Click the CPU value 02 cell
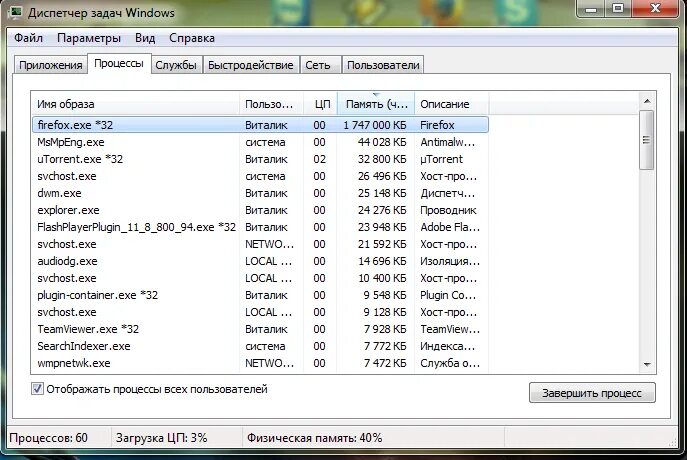Screen dimensions: 687x460 coord(319,159)
